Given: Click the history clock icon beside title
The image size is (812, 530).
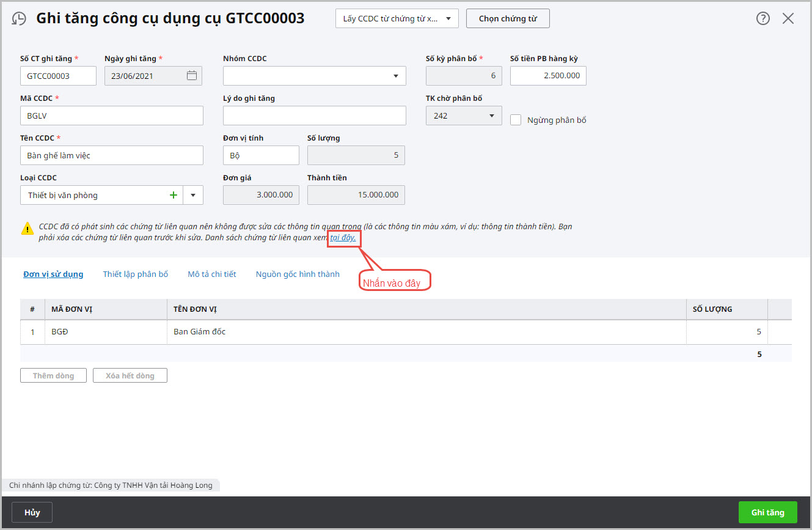Looking at the screenshot, I should [19, 19].
